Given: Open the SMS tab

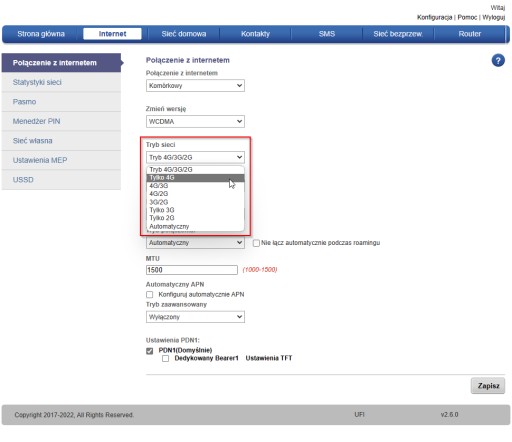Looking at the screenshot, I should [x=327, y=34].
